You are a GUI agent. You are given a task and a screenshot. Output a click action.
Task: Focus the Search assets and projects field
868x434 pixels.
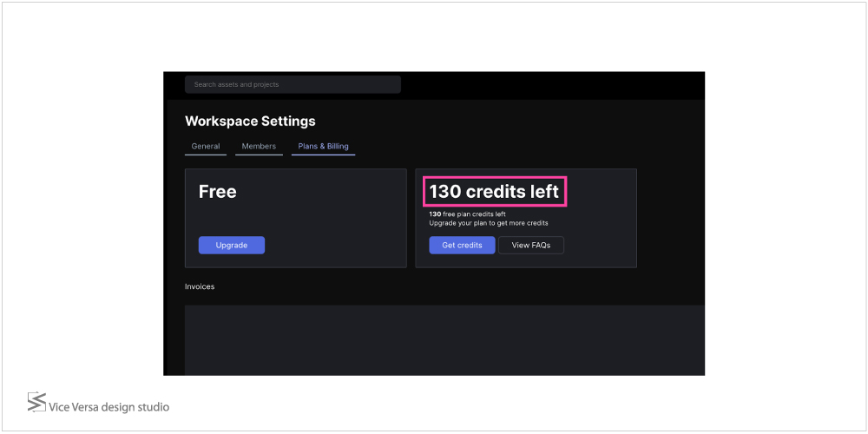(293, 84)
